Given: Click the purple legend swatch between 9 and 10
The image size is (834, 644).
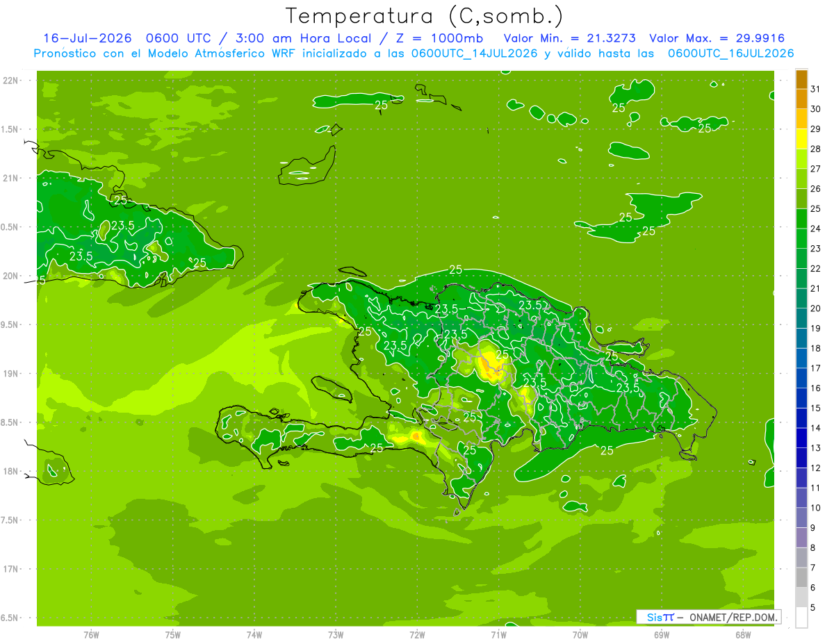Looking at the screenshot, I should point(801,518).
